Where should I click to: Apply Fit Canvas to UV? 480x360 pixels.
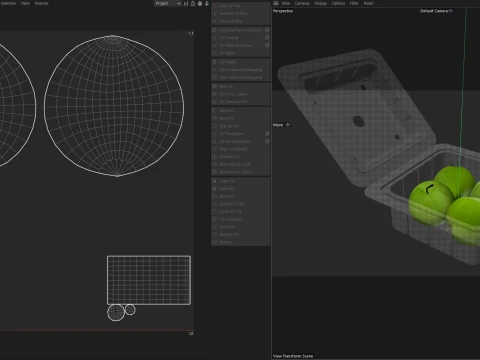point(241,102)
